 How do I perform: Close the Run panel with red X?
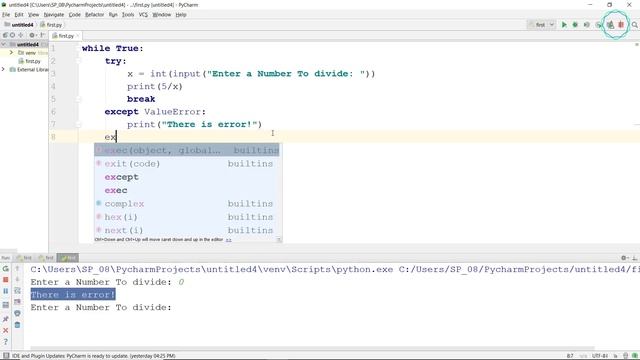(6, 330)
